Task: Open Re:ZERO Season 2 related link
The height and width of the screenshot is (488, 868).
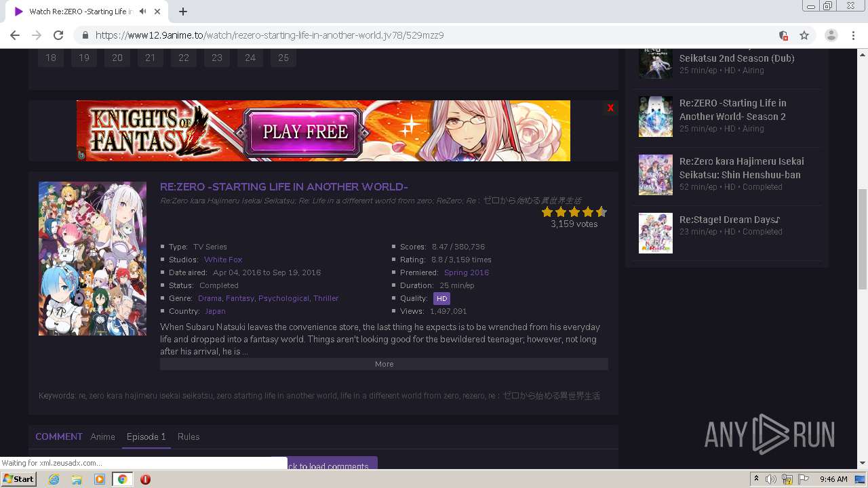Action: tap(733, 109)
